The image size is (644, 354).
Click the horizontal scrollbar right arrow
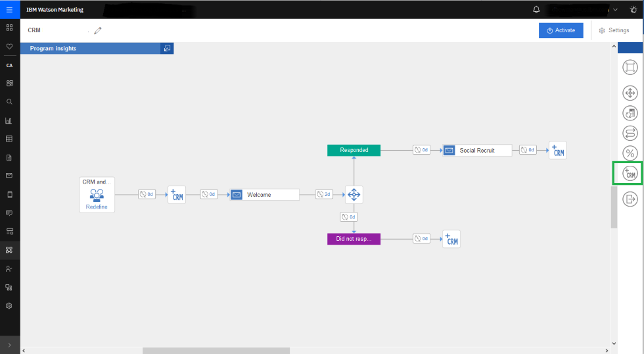[607, 351]
